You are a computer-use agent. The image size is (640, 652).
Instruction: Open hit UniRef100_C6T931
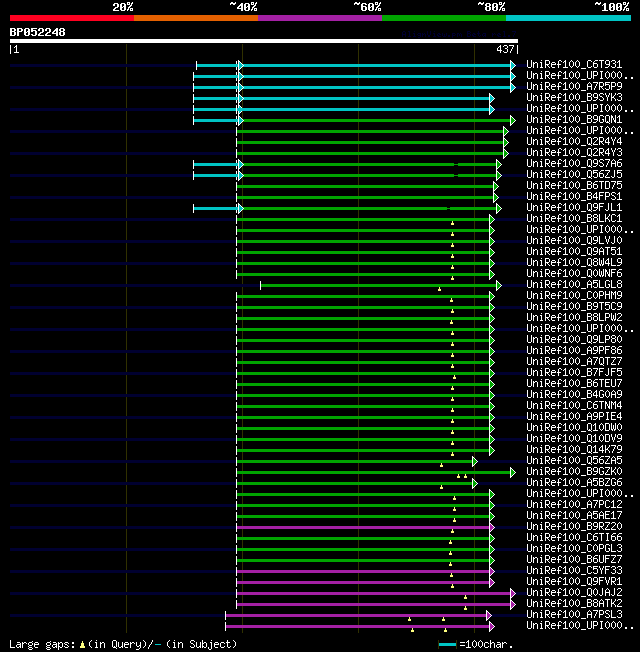tap(574, 64)
